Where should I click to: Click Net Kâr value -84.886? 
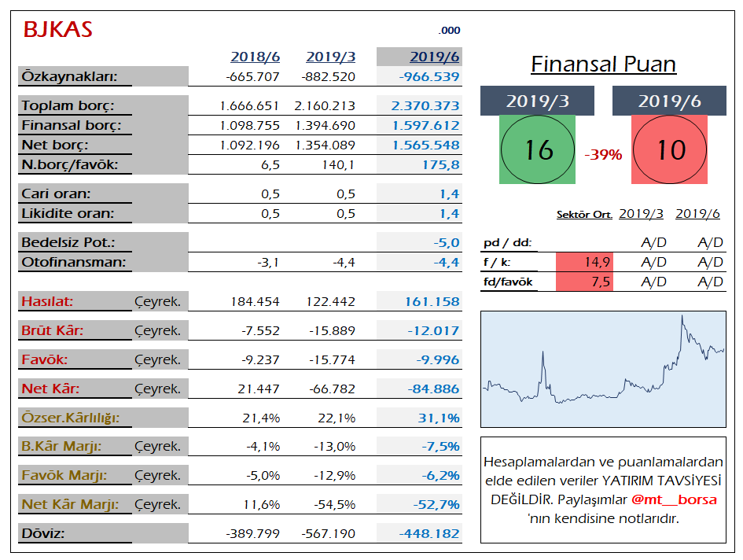(433, 389)
